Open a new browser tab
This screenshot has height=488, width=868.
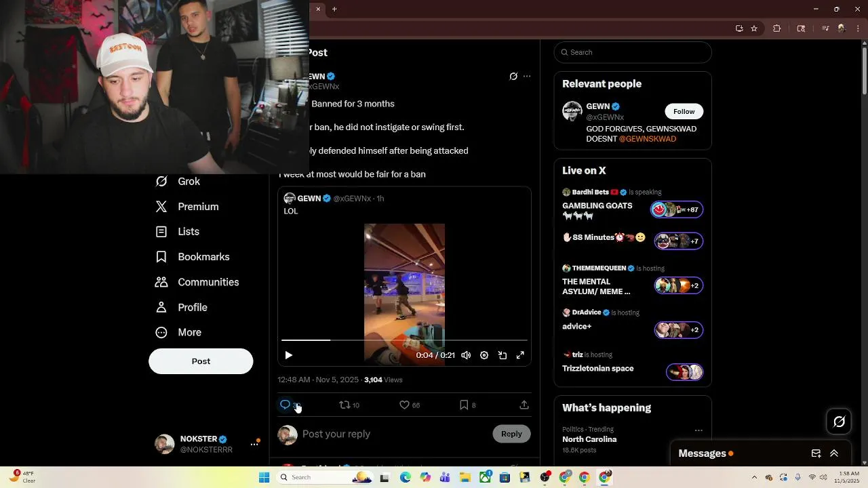click(334, 9)
